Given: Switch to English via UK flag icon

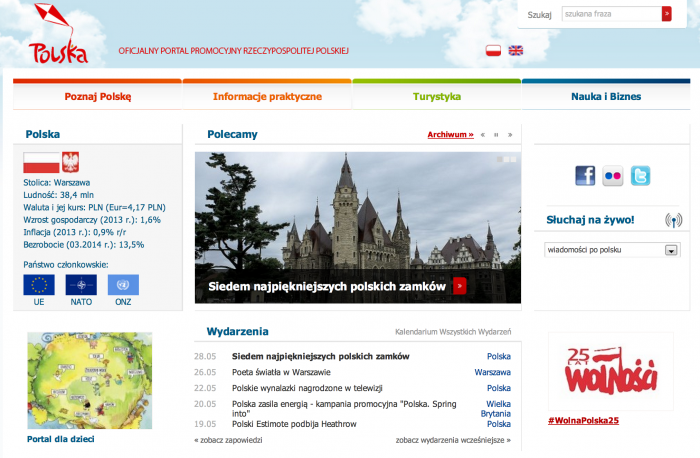Looking at the screenshot, I should (x=516, y=50).
